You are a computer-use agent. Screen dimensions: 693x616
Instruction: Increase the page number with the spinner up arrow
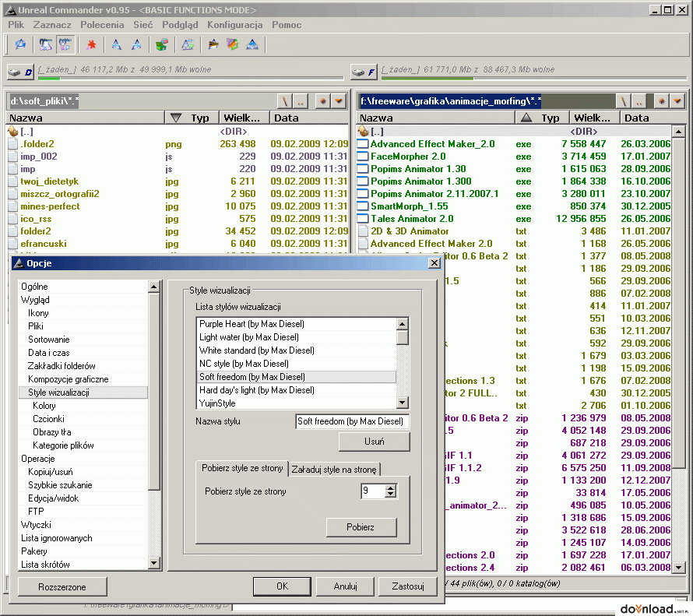[390, 488]
